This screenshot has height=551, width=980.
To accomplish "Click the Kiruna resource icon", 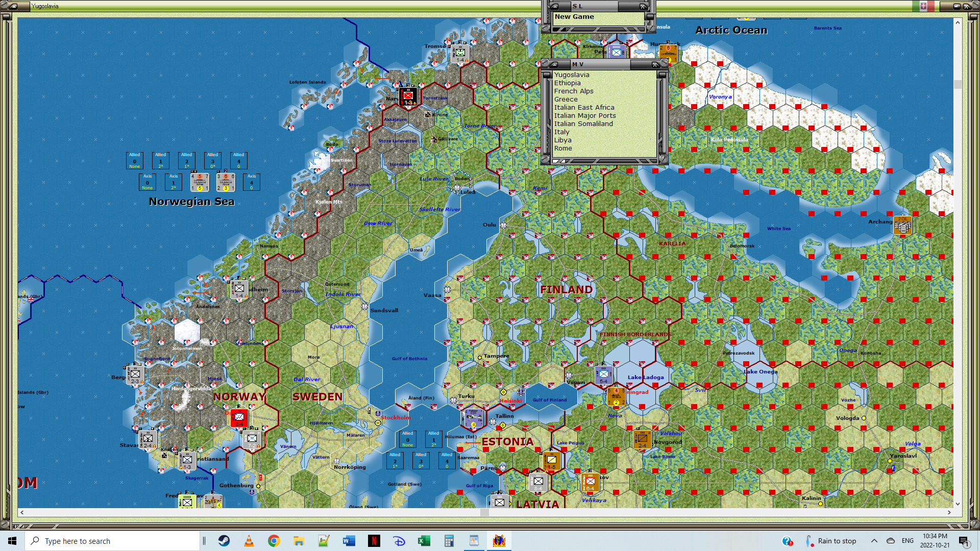I will point(428,115).
